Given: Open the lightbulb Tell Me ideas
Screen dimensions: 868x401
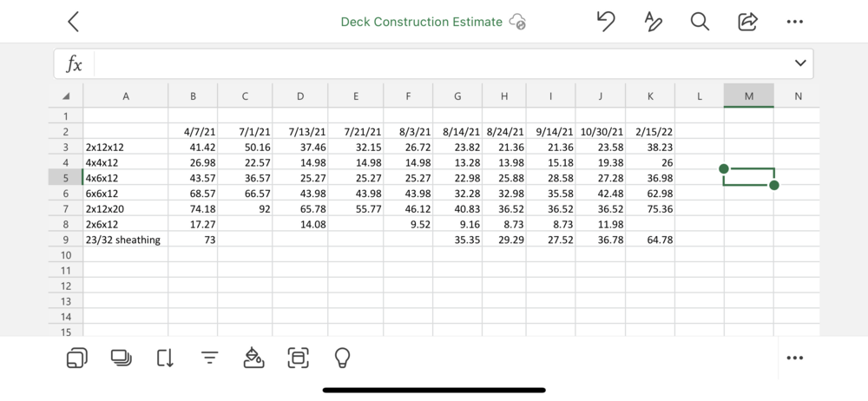Looking at the screenshot, I should click(x=342, y=357).
